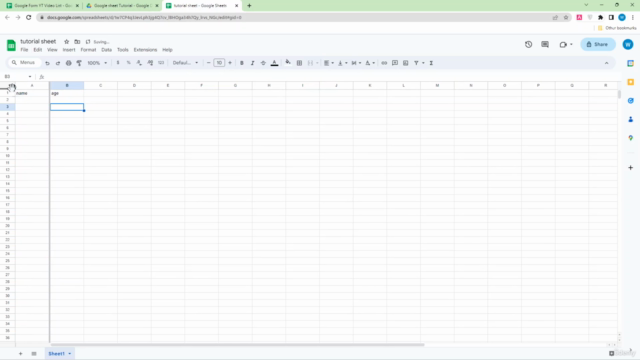Click the create filter icon
This screenshot has height=360, width=640.
coord(416,63)
